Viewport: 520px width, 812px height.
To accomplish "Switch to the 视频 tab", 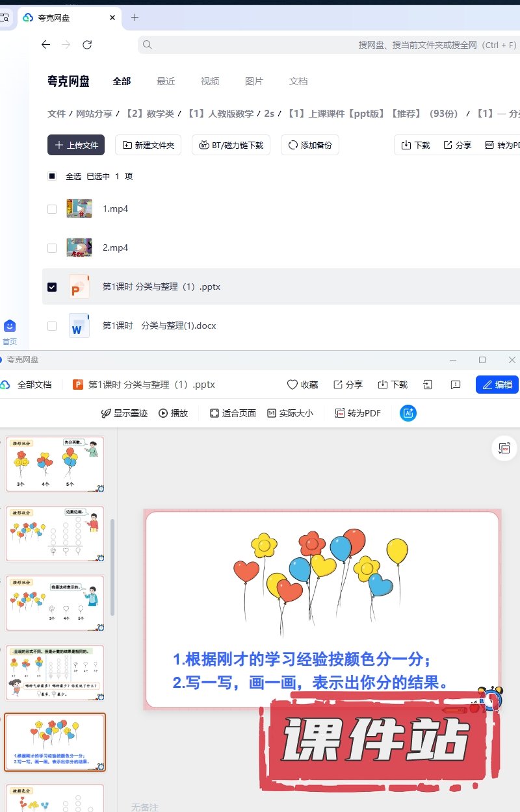I will (210, 81).
